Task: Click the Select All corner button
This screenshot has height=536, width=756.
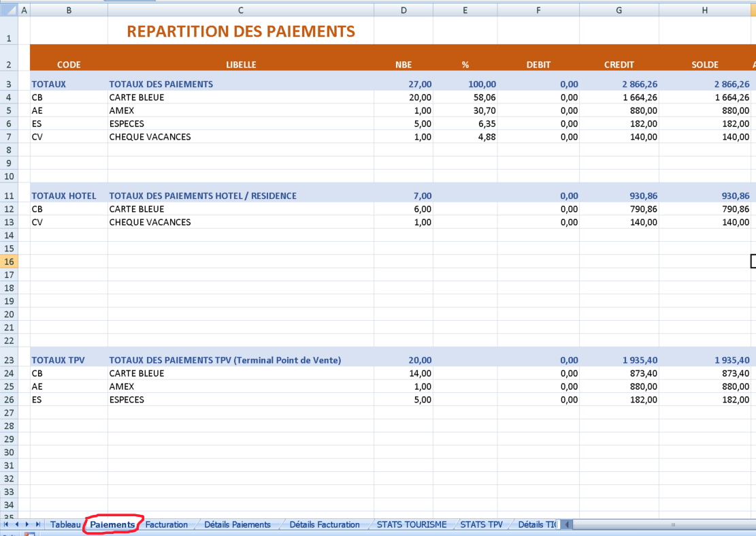Action: 9,10
